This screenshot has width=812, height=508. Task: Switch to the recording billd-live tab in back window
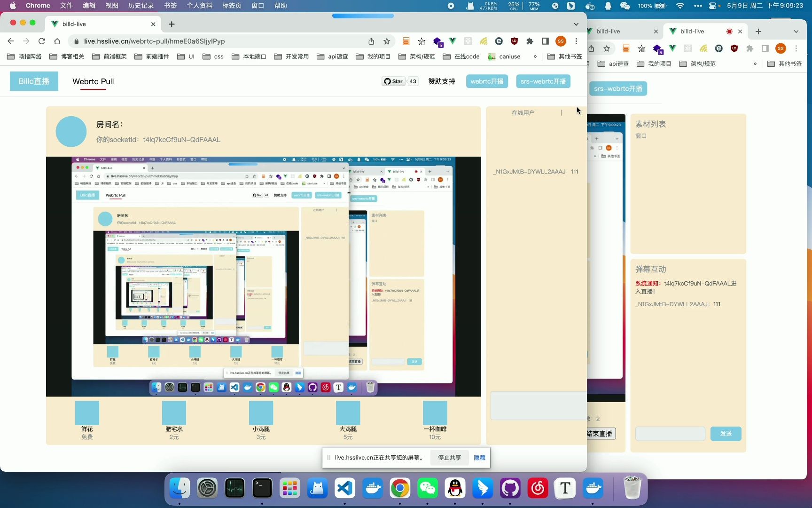[705, 32]
